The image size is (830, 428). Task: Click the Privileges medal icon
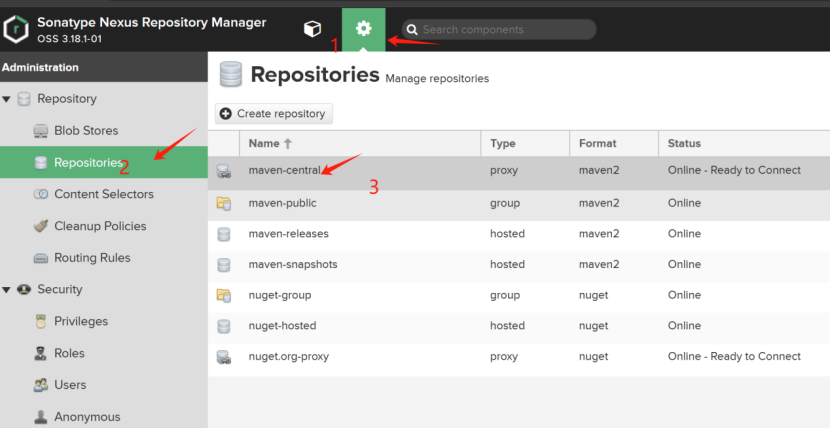click(41, 321)
